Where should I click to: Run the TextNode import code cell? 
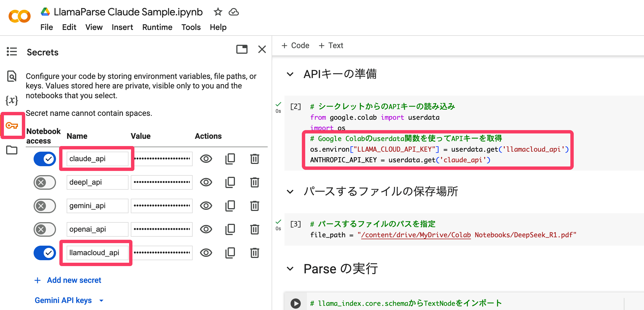295,303
